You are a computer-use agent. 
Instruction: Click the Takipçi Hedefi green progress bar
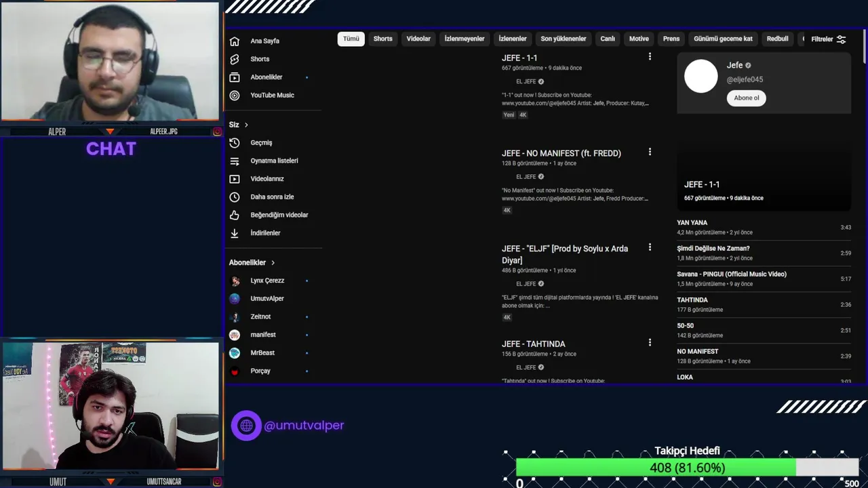656,468
